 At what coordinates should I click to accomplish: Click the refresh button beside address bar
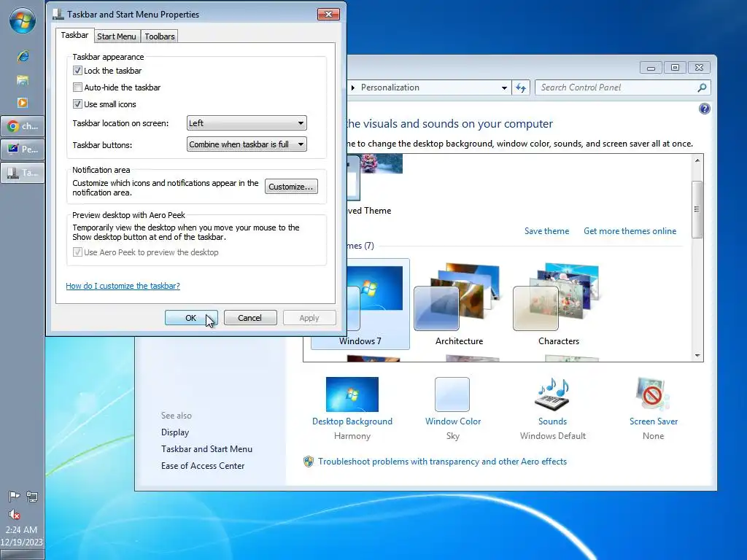point(521,87)
